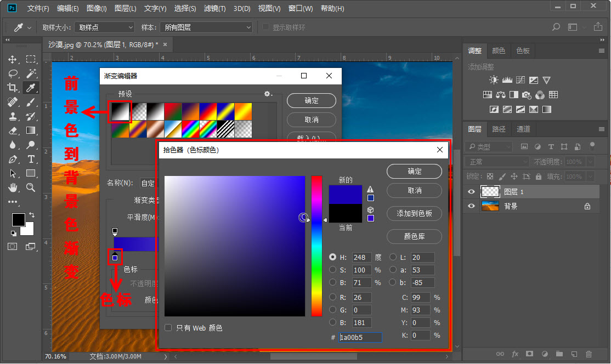Click 添加到色板 button

tap(414, 213)
